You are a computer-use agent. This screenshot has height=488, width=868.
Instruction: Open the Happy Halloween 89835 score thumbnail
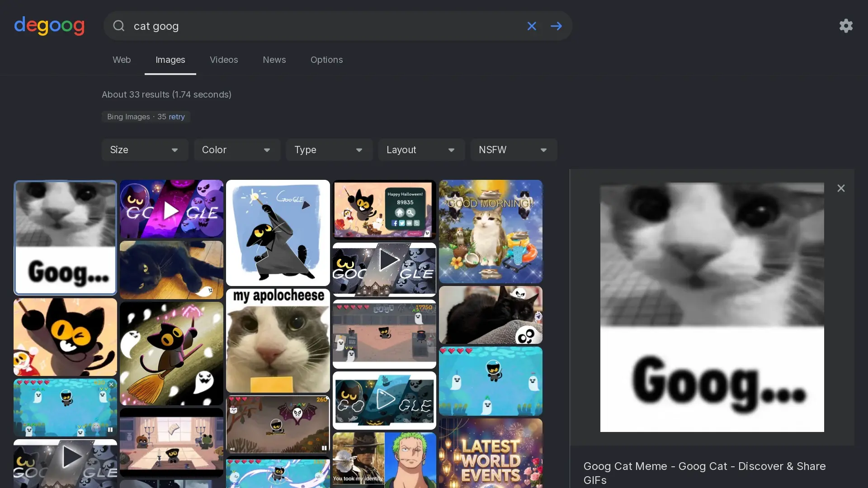(384, 210)
